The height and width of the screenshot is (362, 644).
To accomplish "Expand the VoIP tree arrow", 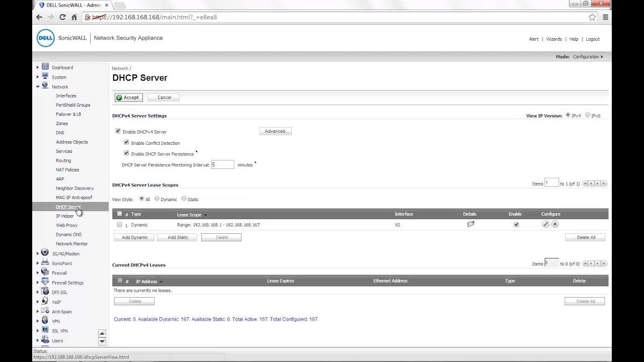I will click(38, 302).
